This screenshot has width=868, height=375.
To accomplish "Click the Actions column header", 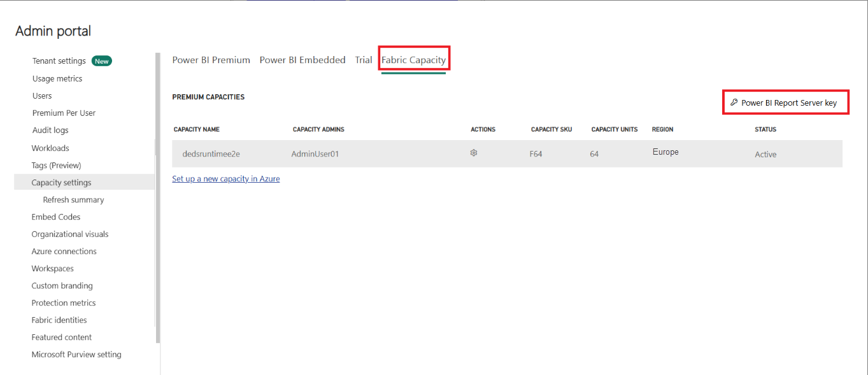I will pyautogui.click(x=483, y=129).
